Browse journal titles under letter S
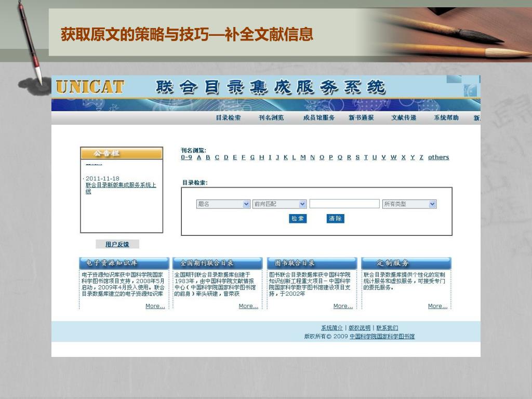Screen dimensions: 532x399 point(357,157)
